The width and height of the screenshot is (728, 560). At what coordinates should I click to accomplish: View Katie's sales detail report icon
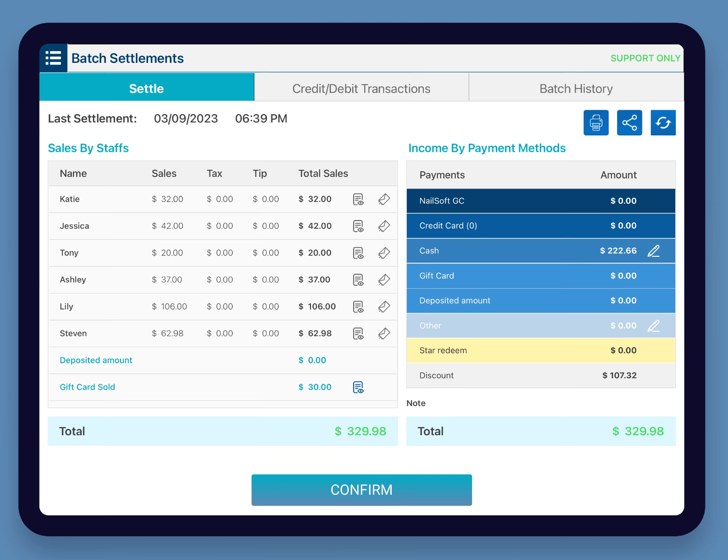coord(358,199)
